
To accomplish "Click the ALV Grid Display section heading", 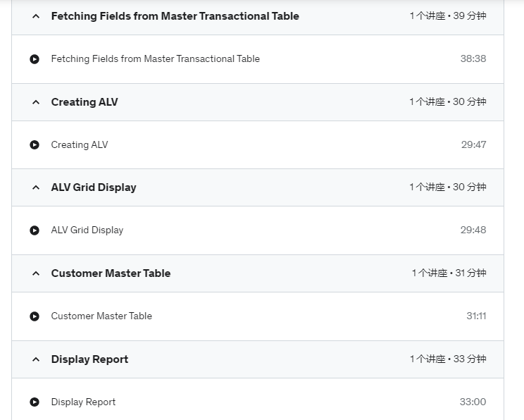I will click(94, 187).
